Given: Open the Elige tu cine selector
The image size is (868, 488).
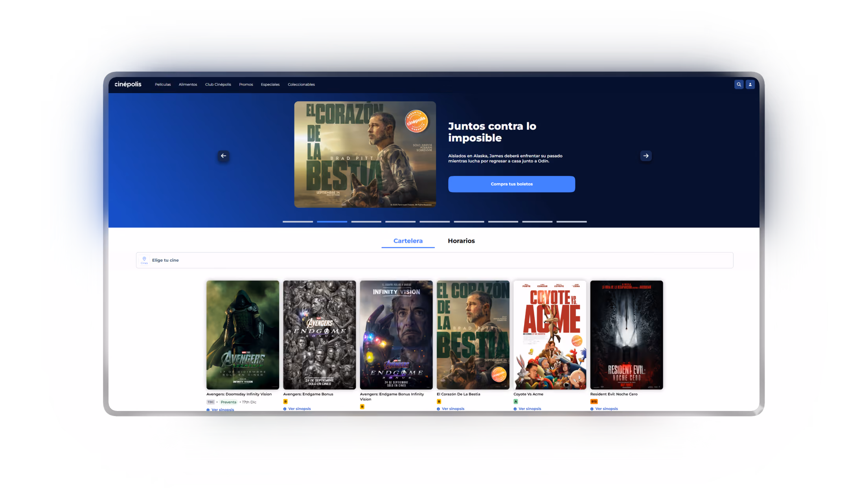Looking at the screenshot, I should (x=434, y=260).
